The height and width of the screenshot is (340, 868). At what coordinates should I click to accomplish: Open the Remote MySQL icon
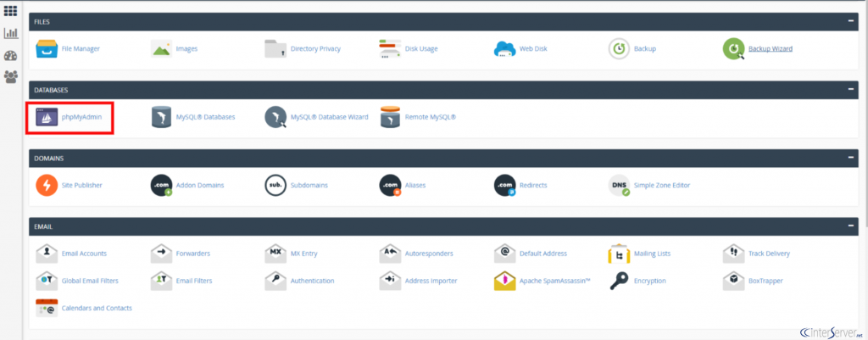click(390, 117)
